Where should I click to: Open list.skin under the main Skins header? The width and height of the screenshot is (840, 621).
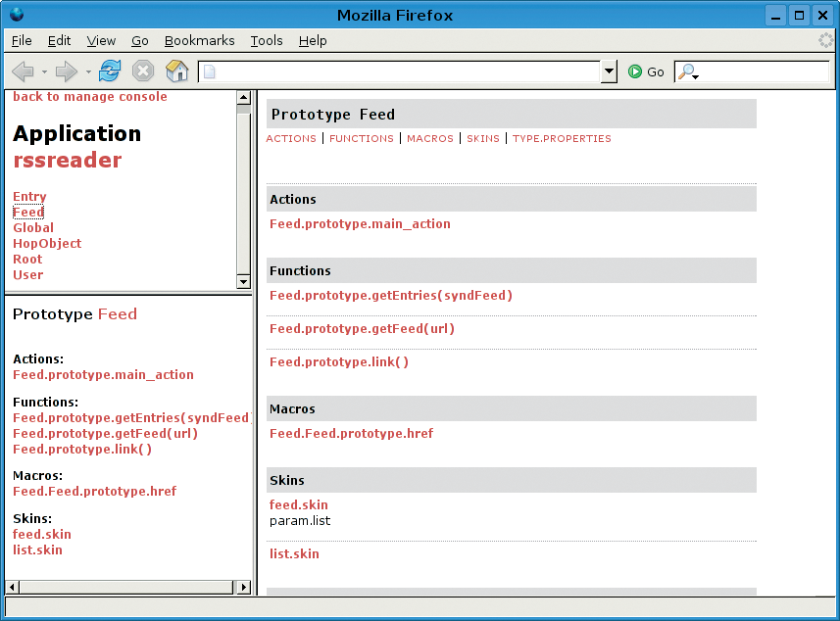click(x=294, y=553)
